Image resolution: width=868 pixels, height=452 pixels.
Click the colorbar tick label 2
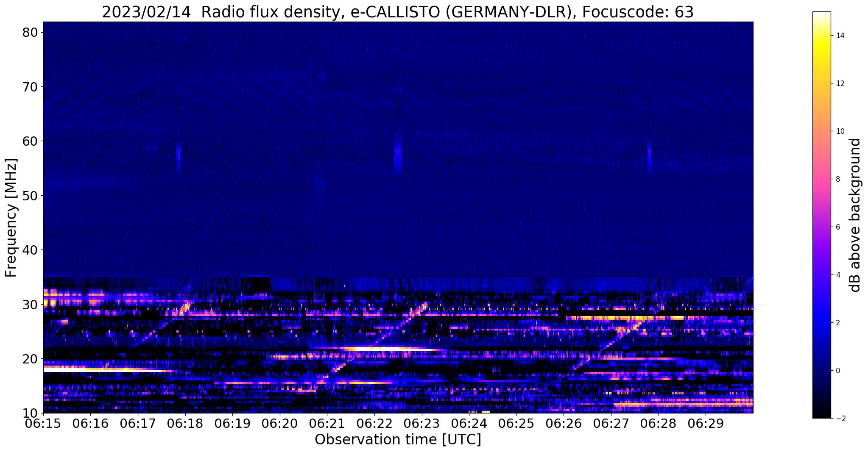click(837, 323)
